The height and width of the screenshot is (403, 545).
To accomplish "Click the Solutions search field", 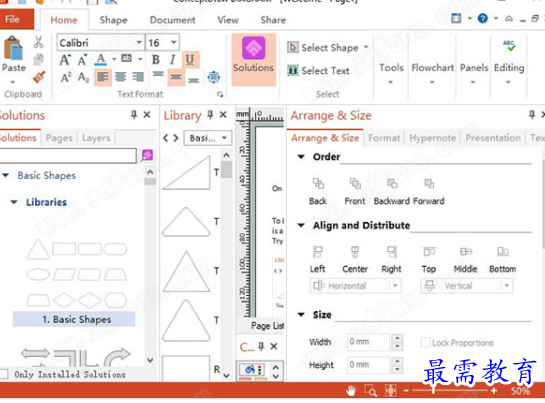I will [x=68, y=155].
